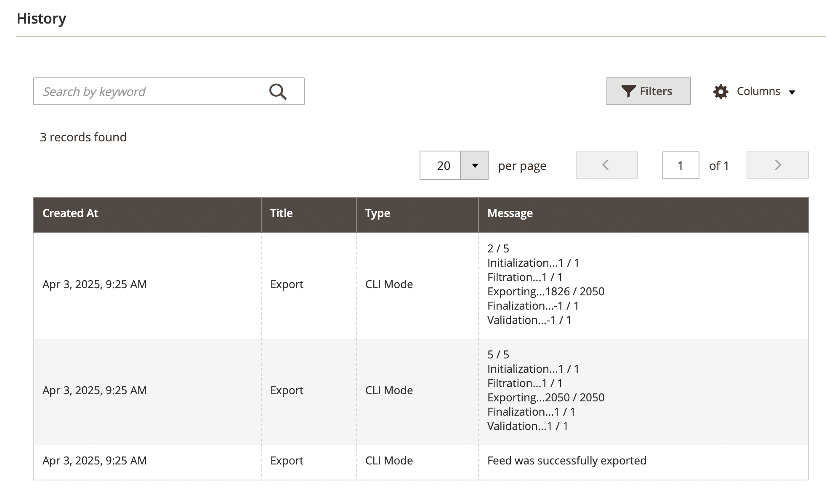Click CLI Mode in the last row
Image resolution: width=840 pixels, height=504 pixels.
coord(389,461)
